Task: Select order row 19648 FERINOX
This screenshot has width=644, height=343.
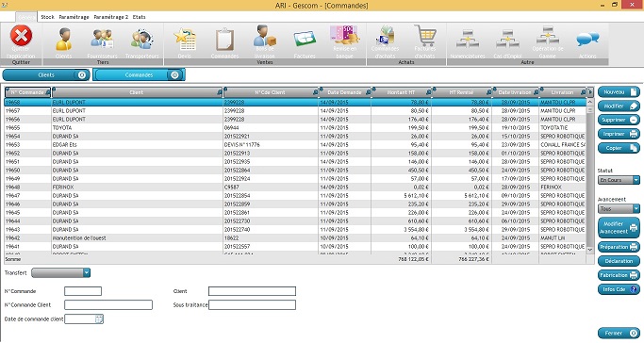Action: [296, 188]
